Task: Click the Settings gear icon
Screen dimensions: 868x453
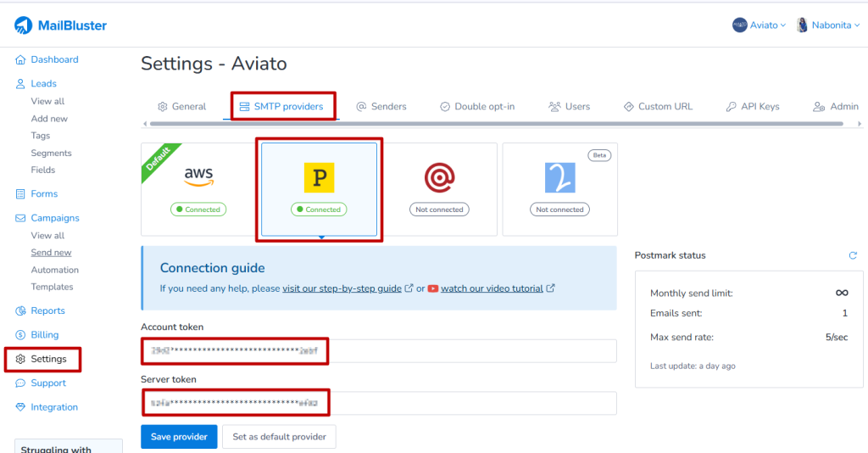Action: 20,359
